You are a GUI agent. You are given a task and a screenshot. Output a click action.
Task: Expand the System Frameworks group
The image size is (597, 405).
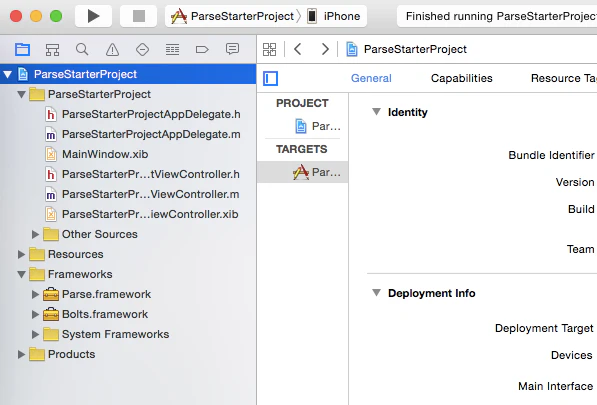(x=35, y=334)
